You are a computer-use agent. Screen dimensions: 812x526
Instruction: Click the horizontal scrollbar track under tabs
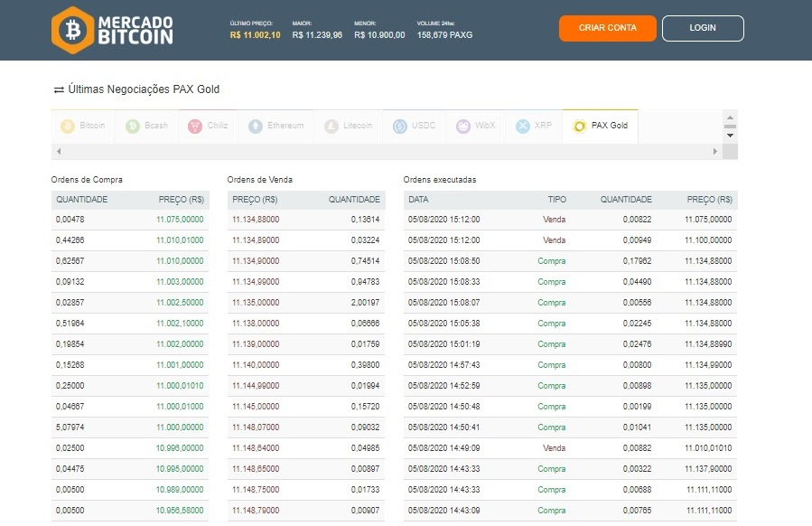pyautogui.click(x=387, y=151)
